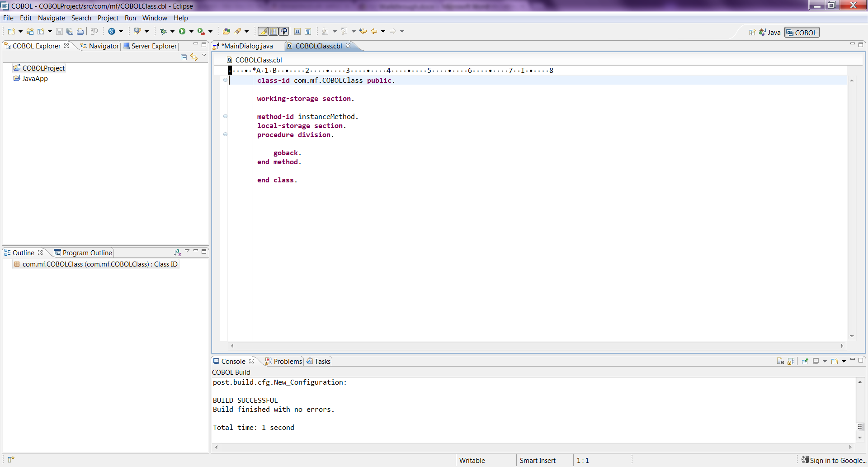Click the Last Edit Location arrow icon
Image resolution: width=868 pixels, height=467 pixels.
coord(363,31)
